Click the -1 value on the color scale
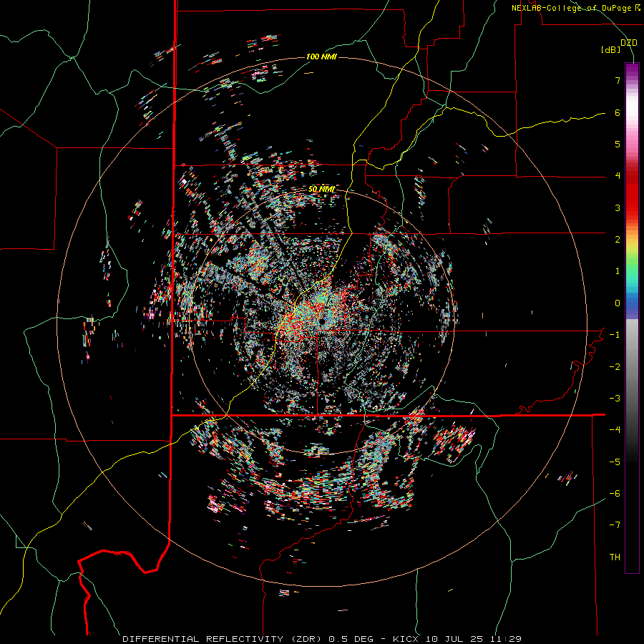Image resolution: width=644 pixels, height=644 pixels. click(x=615, y=335)
